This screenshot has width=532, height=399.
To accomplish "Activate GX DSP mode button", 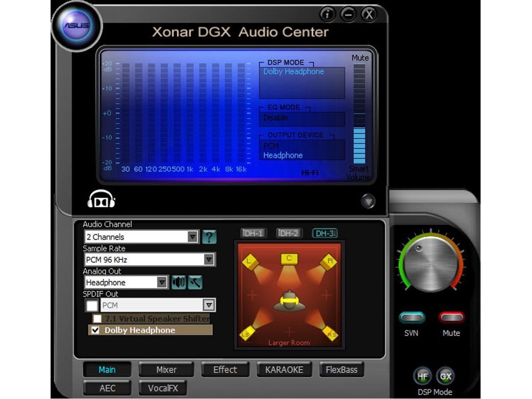I will (445, 376).
